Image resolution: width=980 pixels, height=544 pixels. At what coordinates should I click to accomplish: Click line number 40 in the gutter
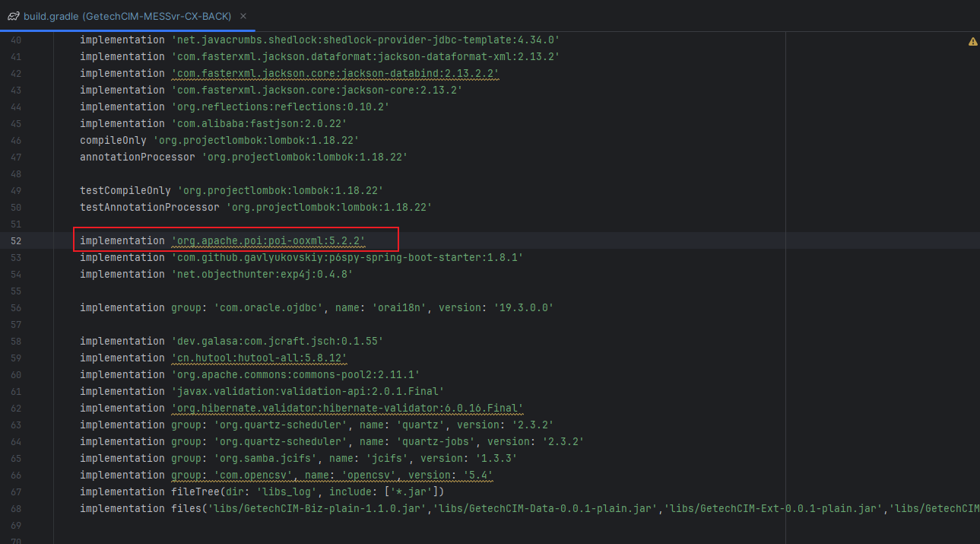16,40
